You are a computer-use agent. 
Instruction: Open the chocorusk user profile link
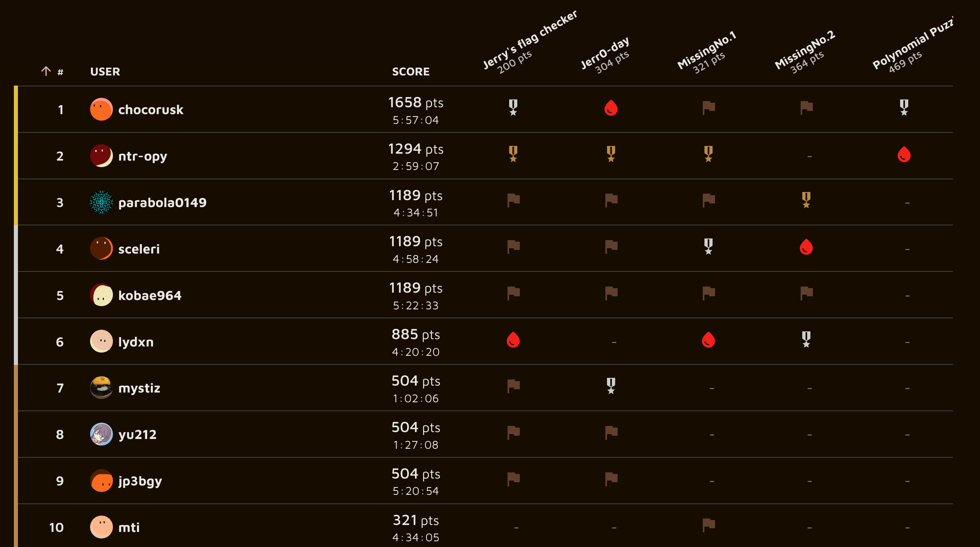pos(151,110)
